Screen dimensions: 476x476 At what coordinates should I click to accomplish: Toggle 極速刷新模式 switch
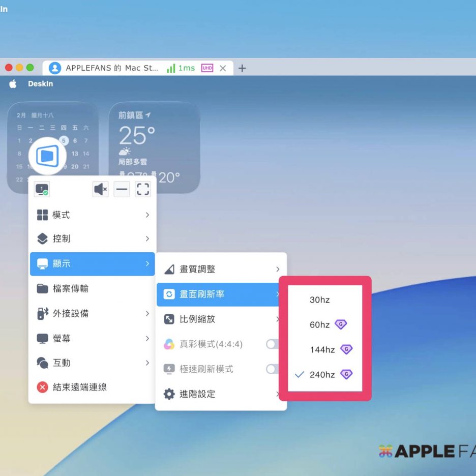(x=273, y=369)
